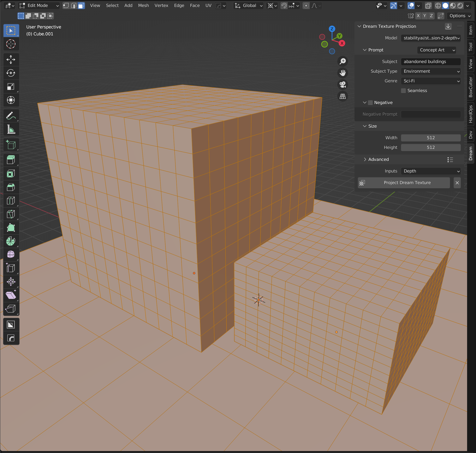Viewport: 476px width, 453px height.
Task: Click the Height 512 value field
Action: pyautogui.click(x=431, y=148)
